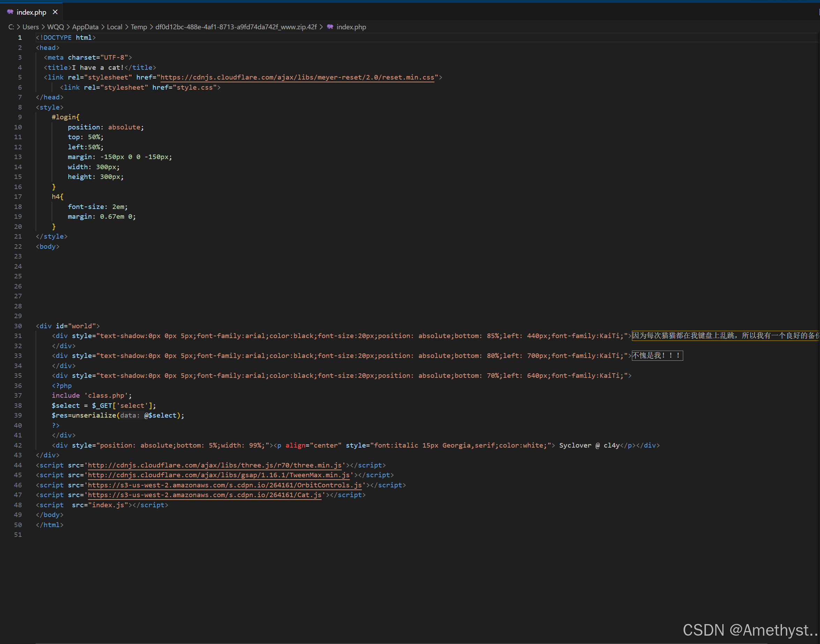Click the PHP elephant icon in tab

[x=10, y=12]
